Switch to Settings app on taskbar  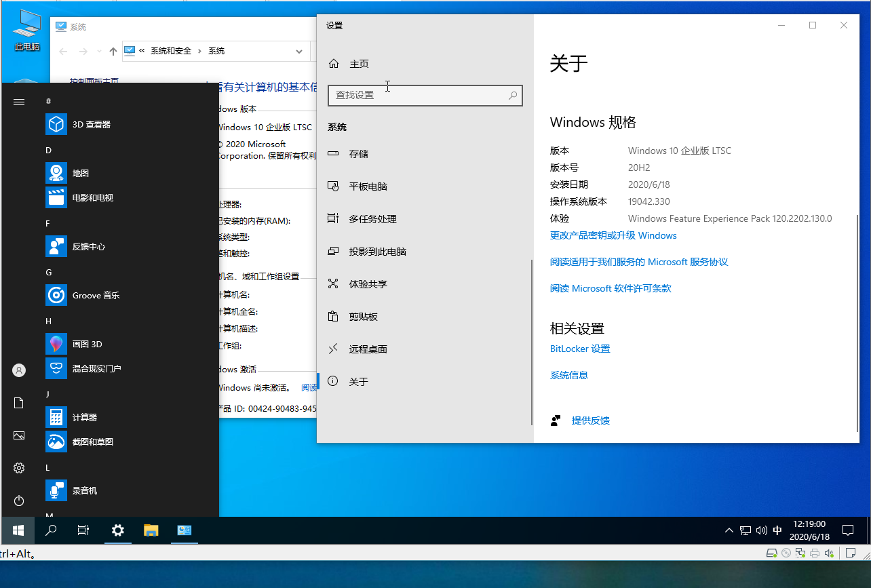coord(118,530)
